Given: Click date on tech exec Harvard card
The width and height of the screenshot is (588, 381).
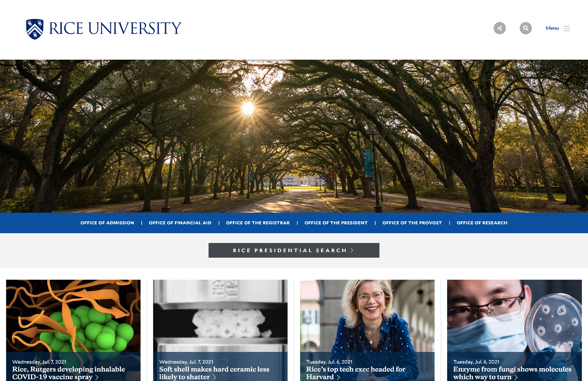Looking at the screenshot, I should [x=329, y=362].
